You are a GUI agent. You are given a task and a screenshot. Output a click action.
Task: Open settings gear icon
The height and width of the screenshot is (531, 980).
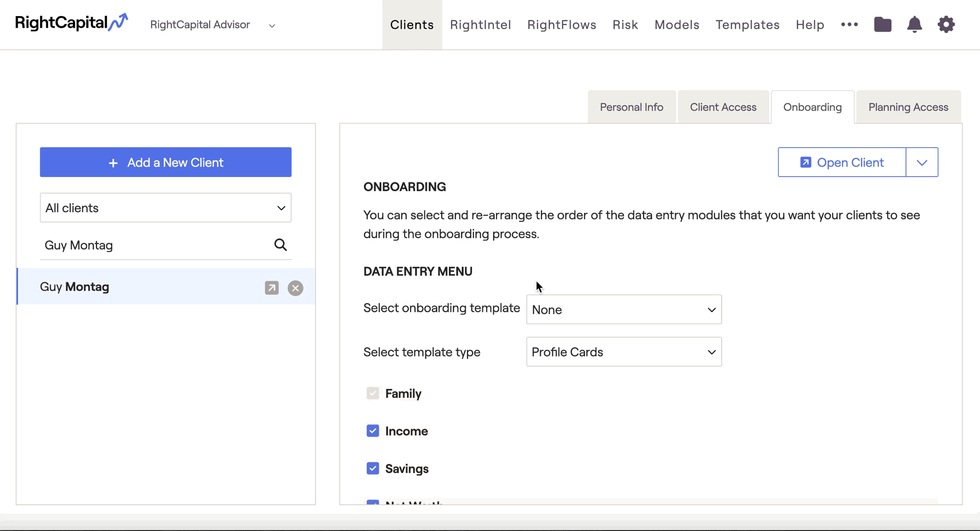946,25
